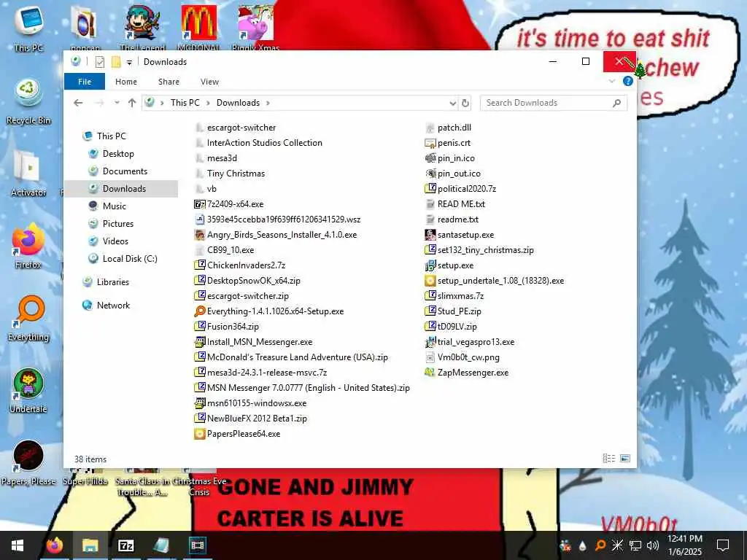
Task: Open the Windows Start menu
Action: coord(18,545)
